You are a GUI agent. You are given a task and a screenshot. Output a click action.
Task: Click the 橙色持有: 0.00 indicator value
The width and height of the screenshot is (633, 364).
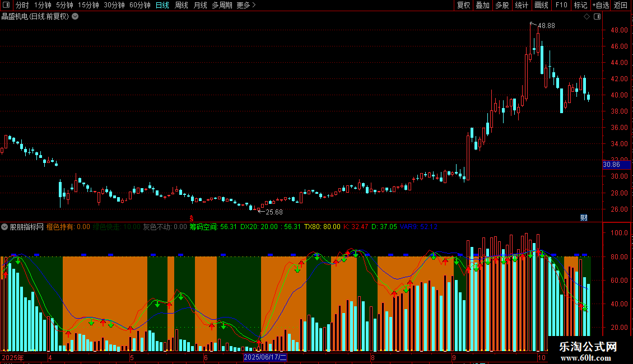(68, 227)
